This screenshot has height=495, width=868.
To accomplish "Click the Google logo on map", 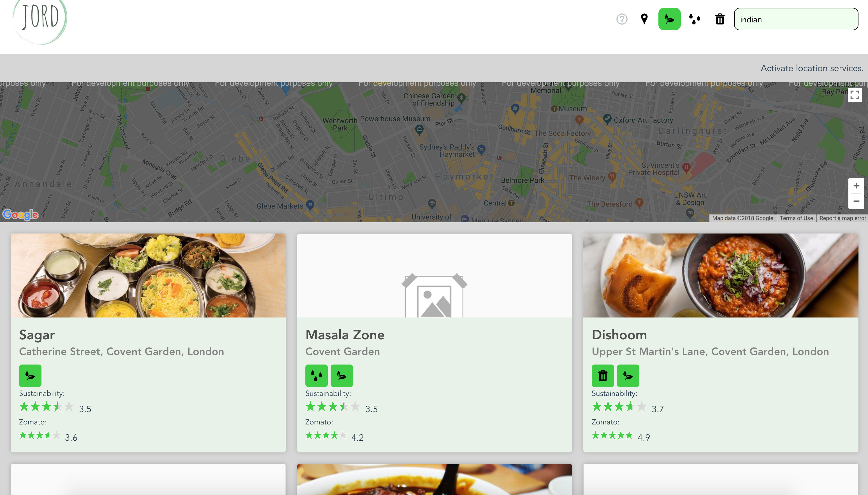I will [20, 214].
